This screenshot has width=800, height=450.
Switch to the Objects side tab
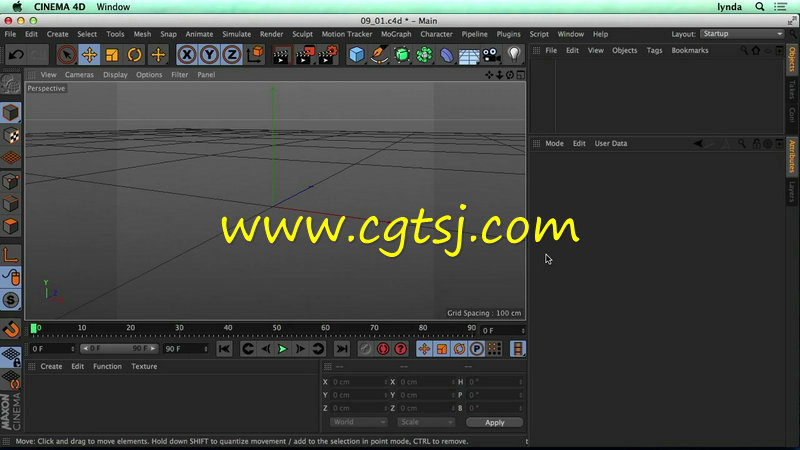coord(792,59)
